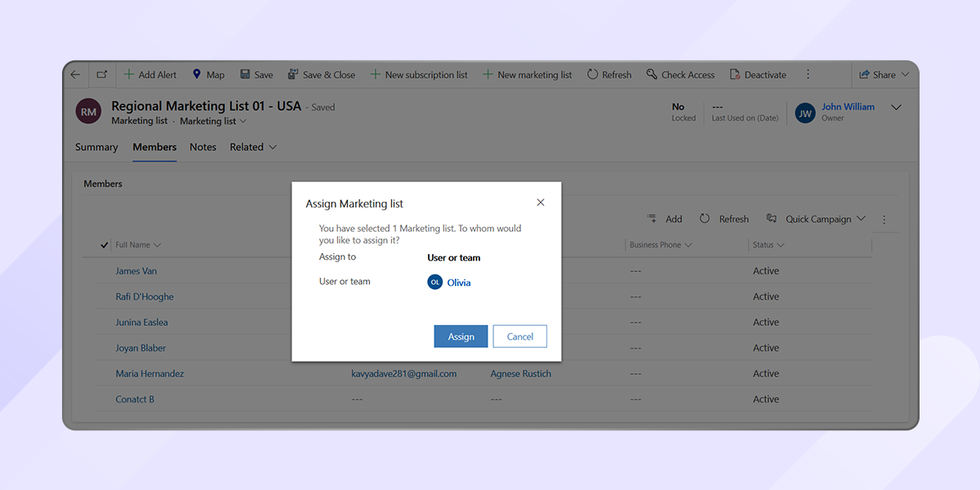Expand the Related tab menu
This screenshot has width=980, height=490.
coord(253,147)
